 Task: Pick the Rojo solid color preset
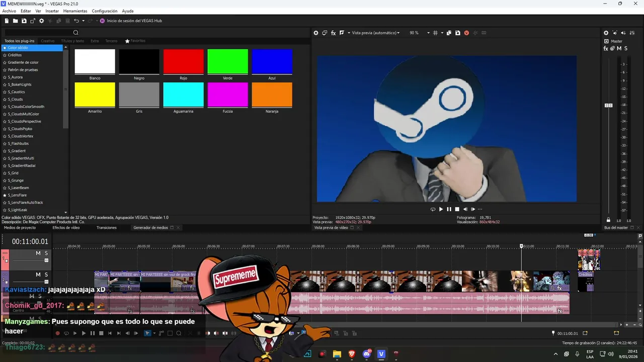click(184, 61)
